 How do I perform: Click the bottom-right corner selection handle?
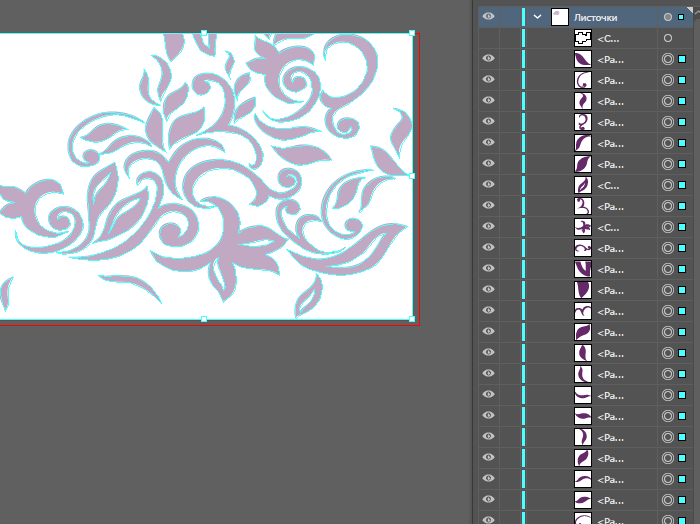[x=412, y=319]
